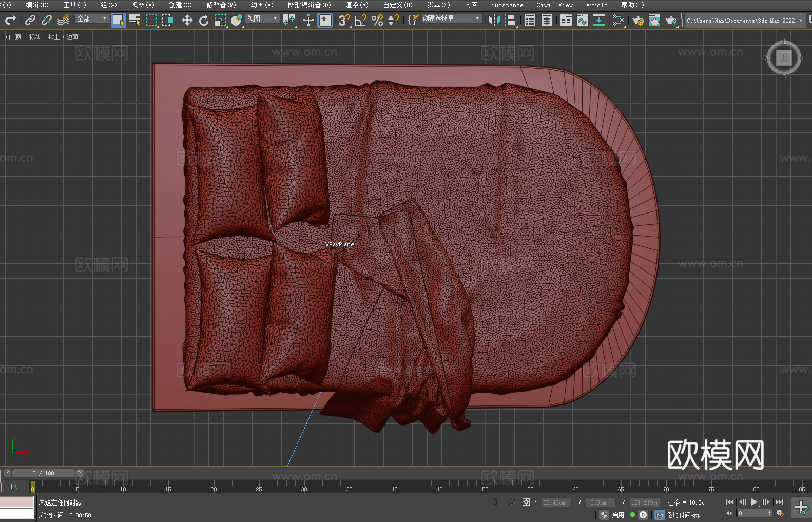812x522 pixels.
Task: Open the 修改器(M) menu
Action: [221, 5]
